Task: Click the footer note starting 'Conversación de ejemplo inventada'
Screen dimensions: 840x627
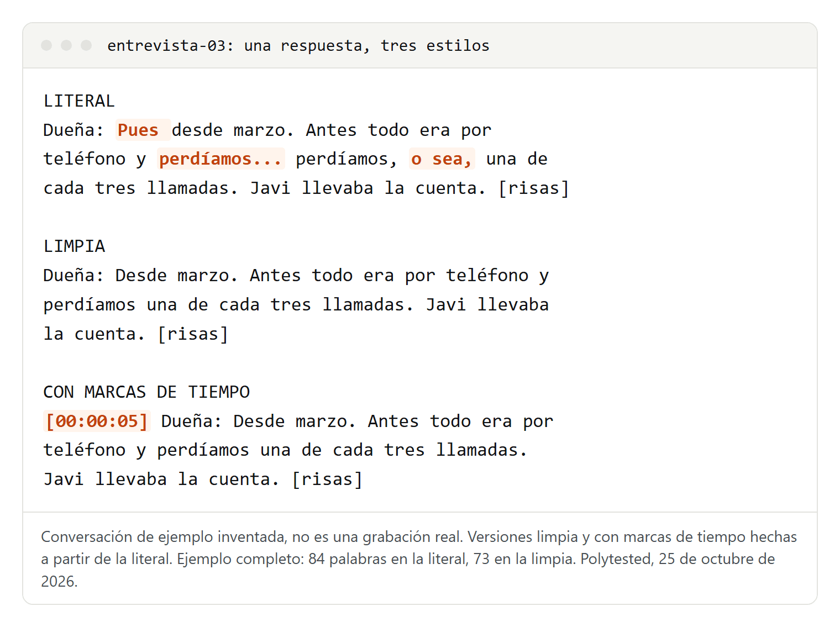Action: 419,559
